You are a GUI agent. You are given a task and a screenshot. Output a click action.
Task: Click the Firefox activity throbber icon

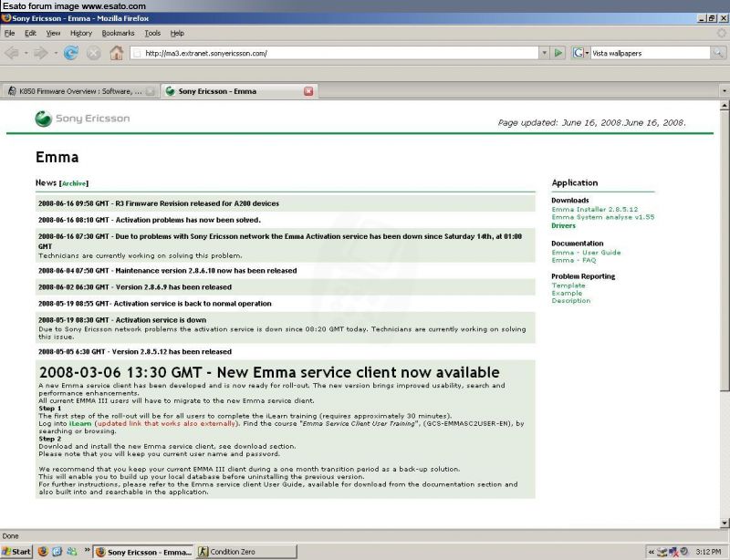coord(721,33)
